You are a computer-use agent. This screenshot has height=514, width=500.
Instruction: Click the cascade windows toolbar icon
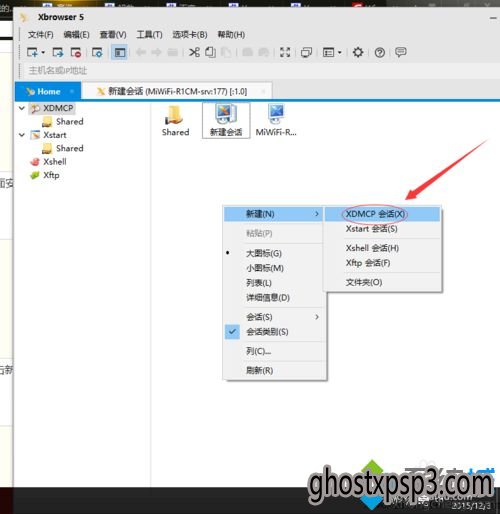(x=306, y=52)
